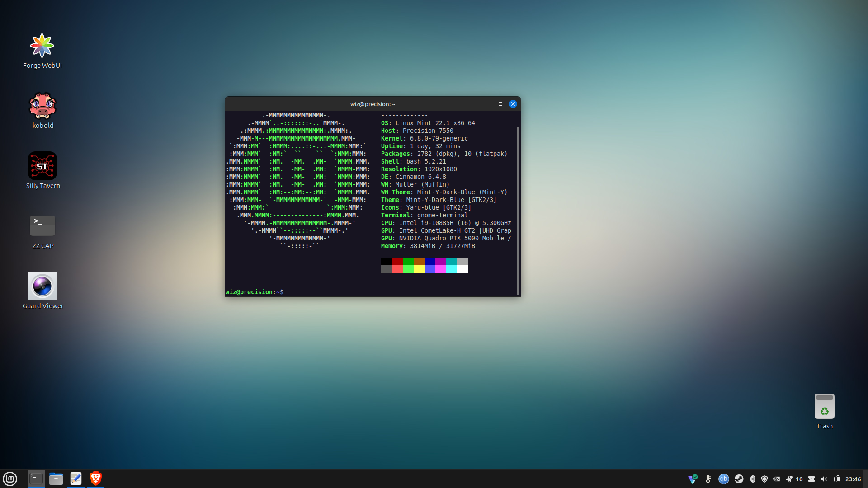Screen dimensions: 868x488
Task: Click the Resolution line '1920x1080'
Action: (x=419, y=169)
